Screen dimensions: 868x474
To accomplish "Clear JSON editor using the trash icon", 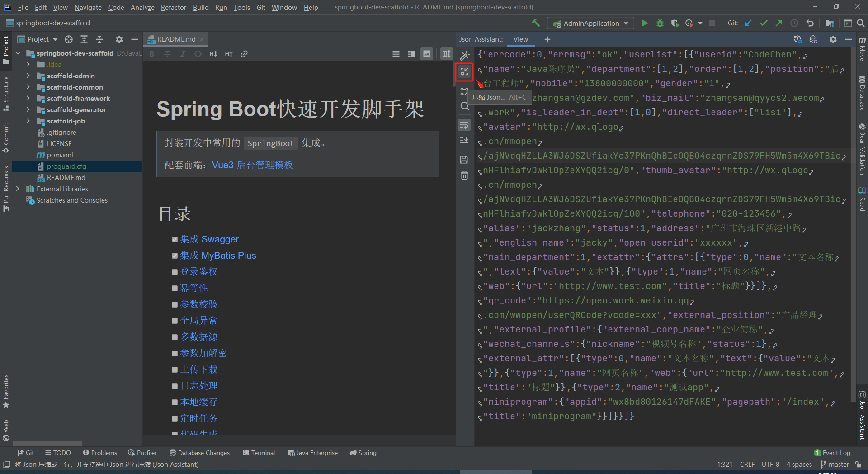I will pyautogui.click(x=464, y=175).
